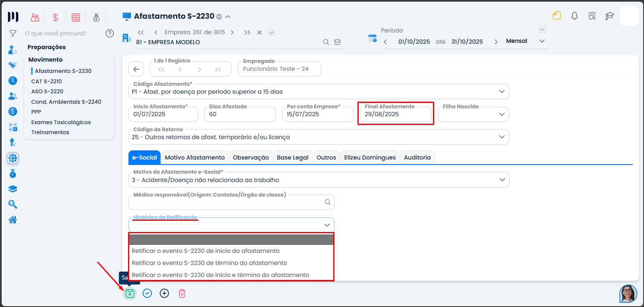Screen dimensions: 644x307
Task: Go to previous period arrow
Action: point(385,42)
